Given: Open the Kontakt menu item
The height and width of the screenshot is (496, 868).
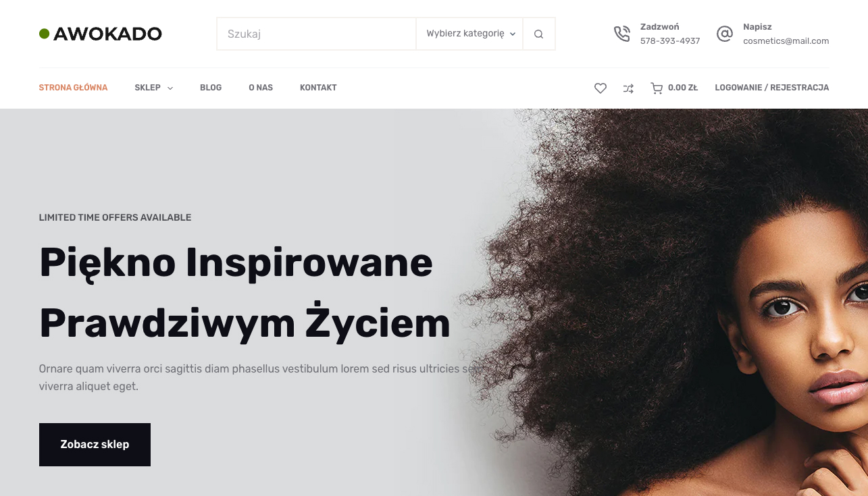Looking at the screenshot, I should (318, 88).
